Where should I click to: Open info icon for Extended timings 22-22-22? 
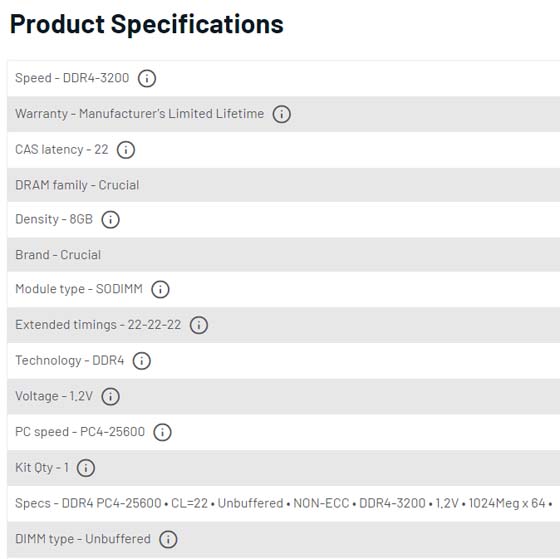click(199, 325)
